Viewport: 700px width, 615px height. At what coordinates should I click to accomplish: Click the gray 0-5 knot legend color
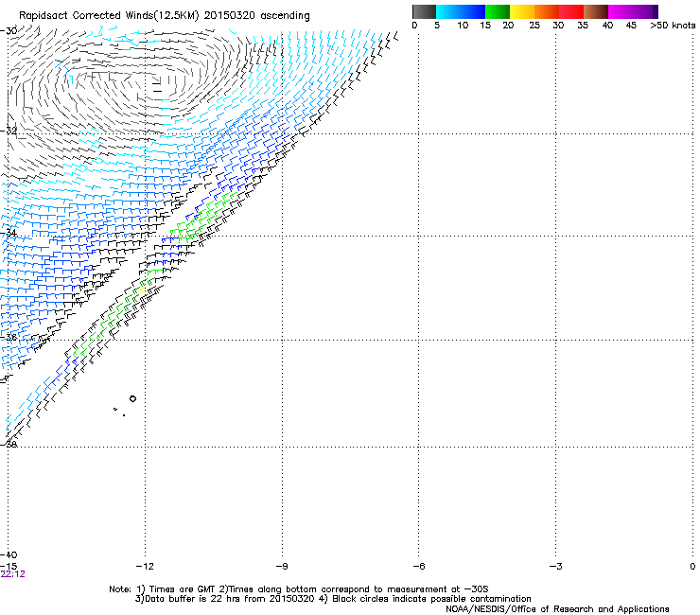pos(424,11)
